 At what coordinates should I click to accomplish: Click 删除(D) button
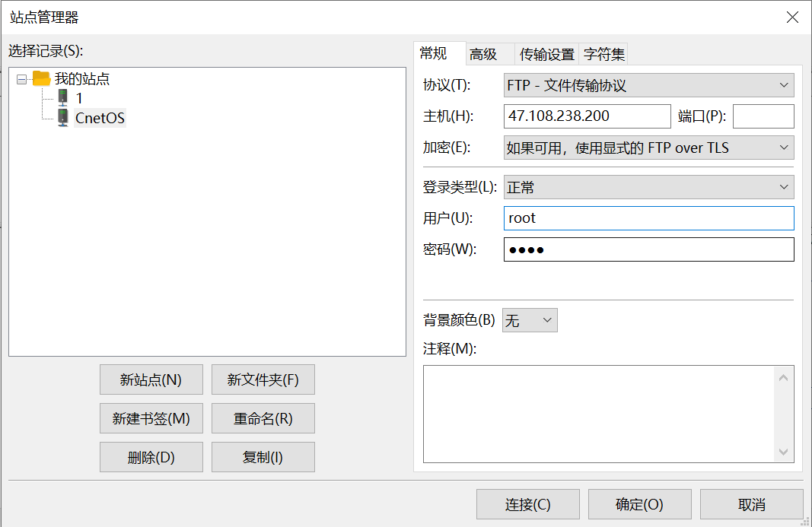pos(151,457)
